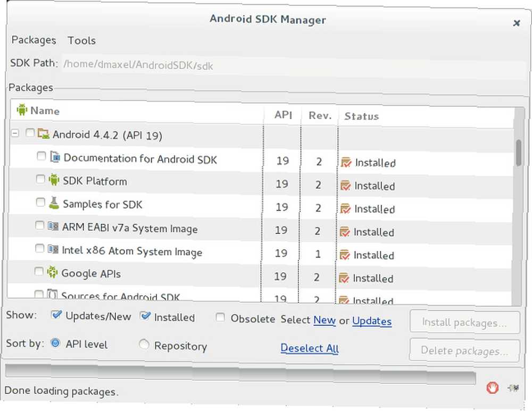
Task: Click the Rev. column header
Action: [320, 115]
